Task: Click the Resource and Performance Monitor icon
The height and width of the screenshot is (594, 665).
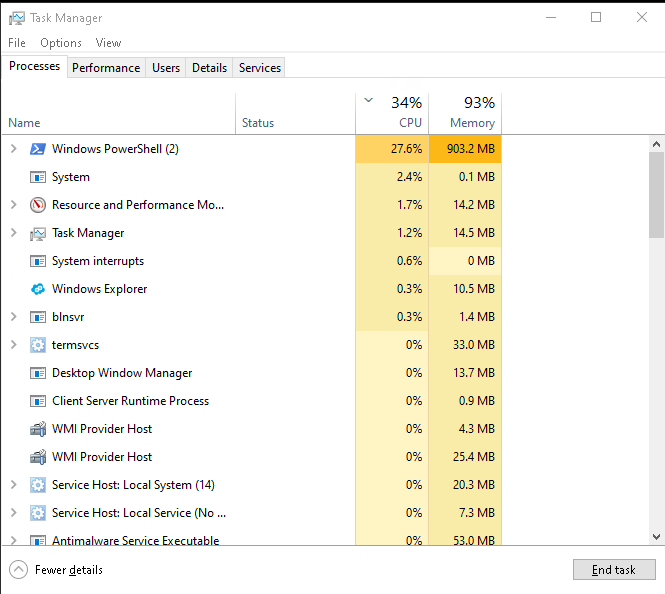Action: [38, 205]
